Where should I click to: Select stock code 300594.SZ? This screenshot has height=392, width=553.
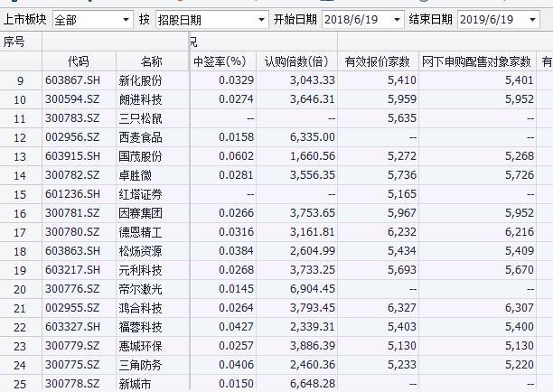(72, 99)
